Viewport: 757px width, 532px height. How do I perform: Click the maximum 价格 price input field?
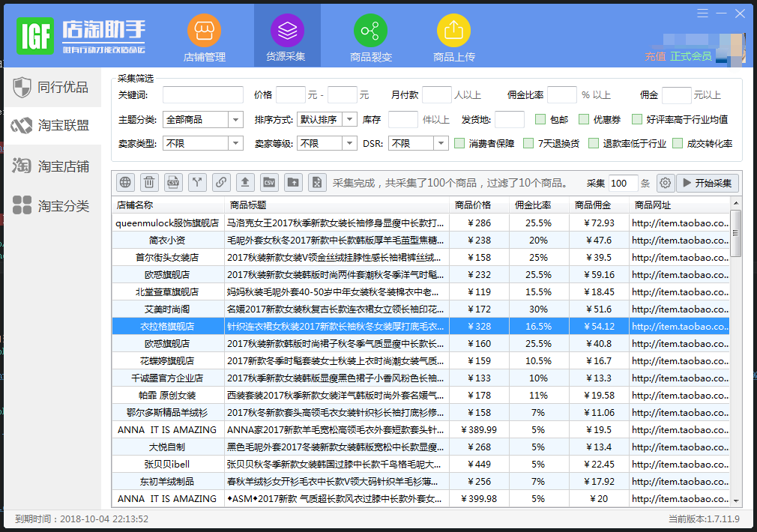coord(343,95)
